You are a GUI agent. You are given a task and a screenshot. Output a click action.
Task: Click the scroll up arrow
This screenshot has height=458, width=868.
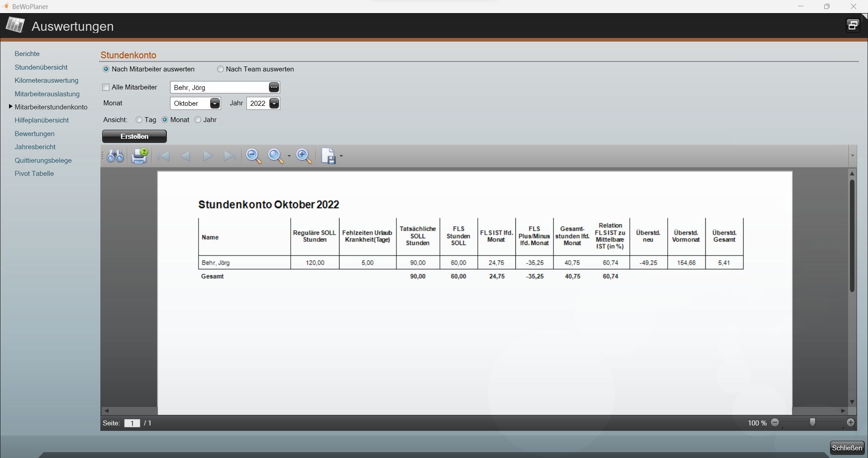[852, 174]
